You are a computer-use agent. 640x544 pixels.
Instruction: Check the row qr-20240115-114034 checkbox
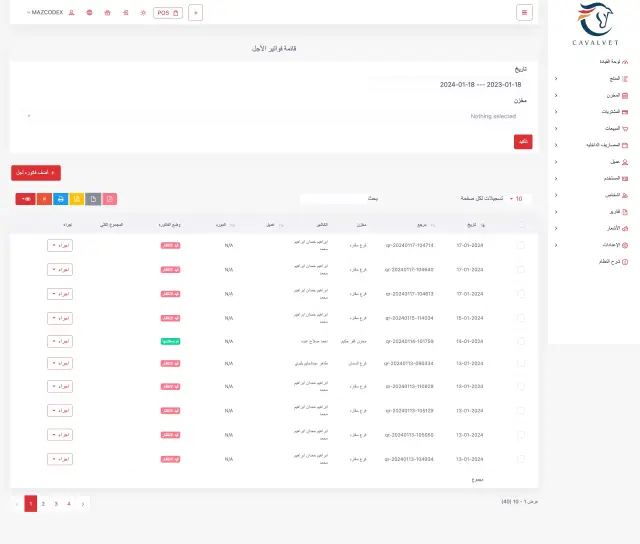521,318
